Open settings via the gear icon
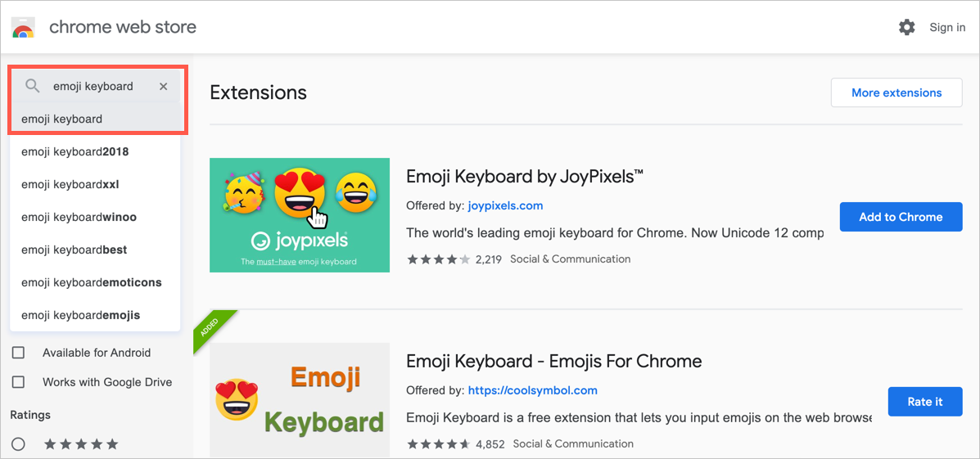980x459 pixels. pos(906,27)
